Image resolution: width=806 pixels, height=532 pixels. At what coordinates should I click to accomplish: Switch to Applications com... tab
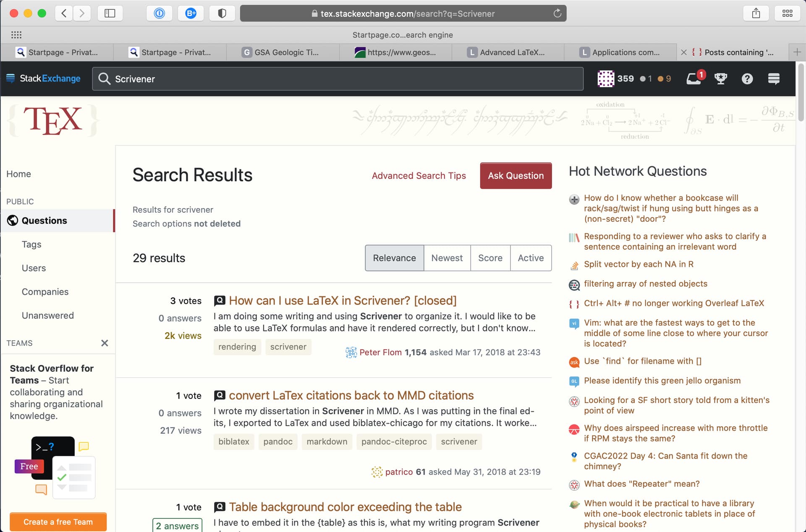point(620,52)
